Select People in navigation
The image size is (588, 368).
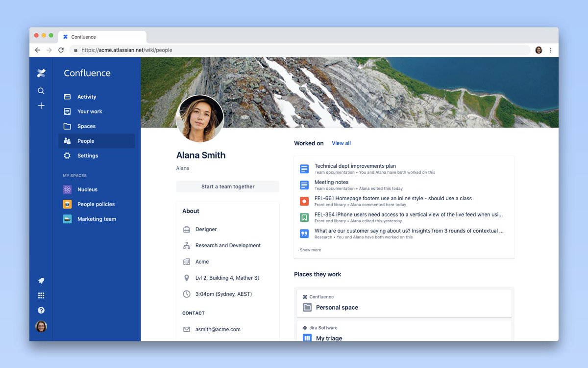[x=97, y=141]
